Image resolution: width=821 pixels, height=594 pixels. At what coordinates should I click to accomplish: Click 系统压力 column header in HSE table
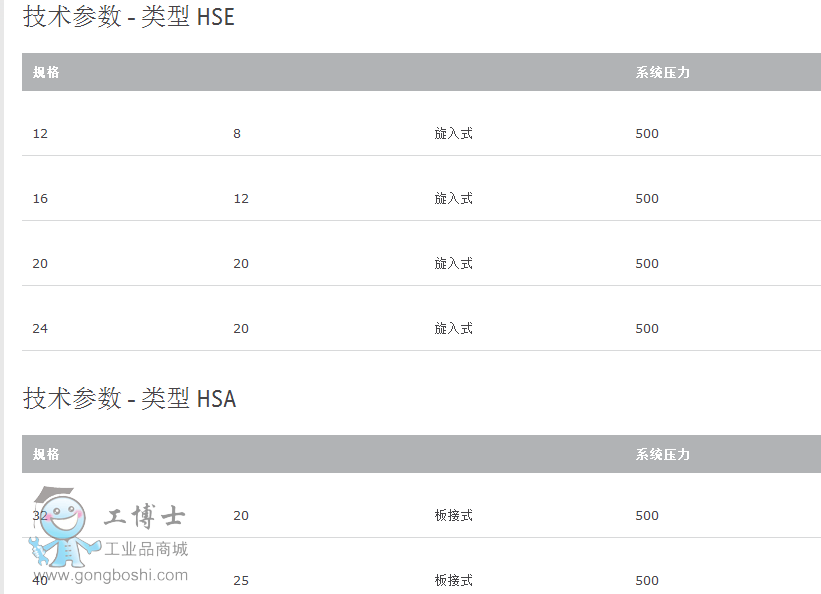point(663,72)
